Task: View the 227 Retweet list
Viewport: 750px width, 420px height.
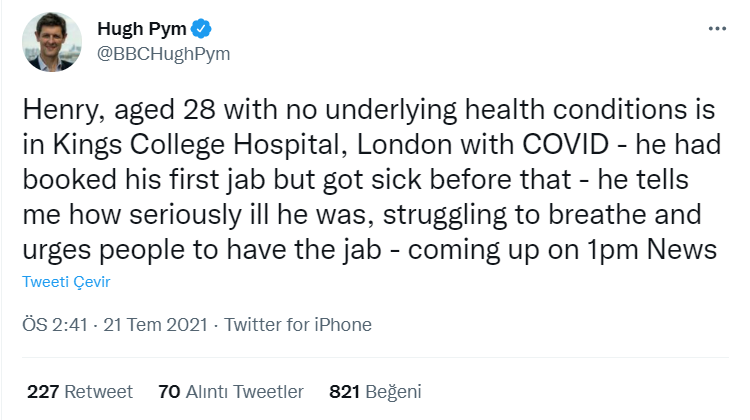Action: 80,391
